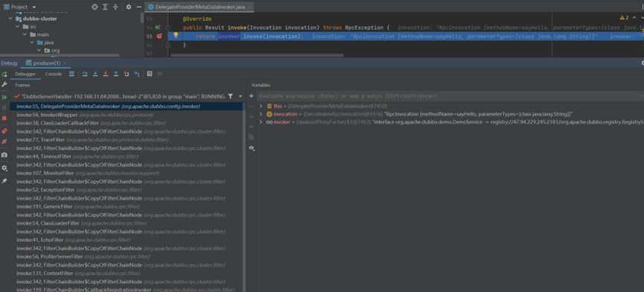This screenshot has height=292, width=644.
Task: Expand the invocation variable
Action: [x=261, y=114]
